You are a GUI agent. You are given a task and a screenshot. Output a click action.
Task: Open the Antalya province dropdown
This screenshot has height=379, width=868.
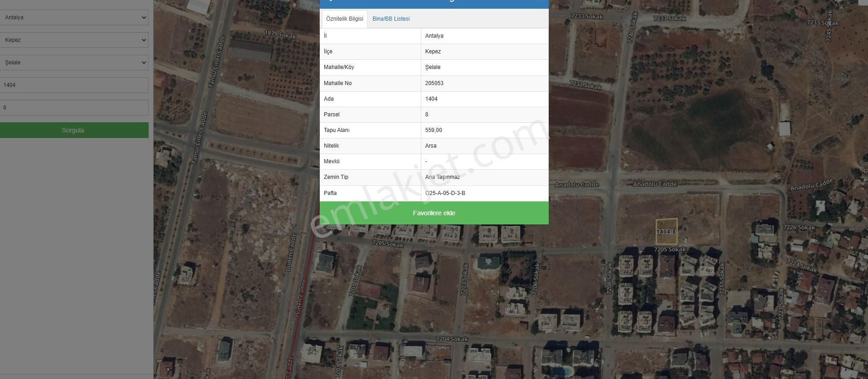[74, 17]
